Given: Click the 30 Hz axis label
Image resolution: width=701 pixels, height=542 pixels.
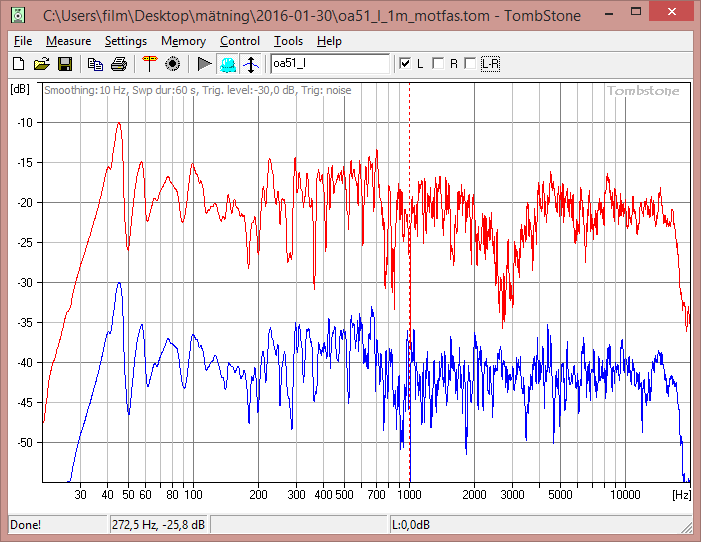Looking at the screenshot, I should coord(80,495).
